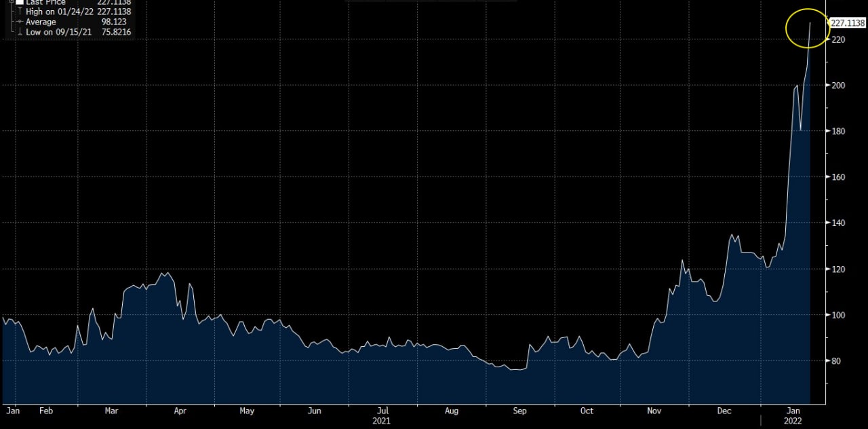This screenshot has width=868, height=429.
Task: Click the High marker icon in the legend
Action: (20, 12)
